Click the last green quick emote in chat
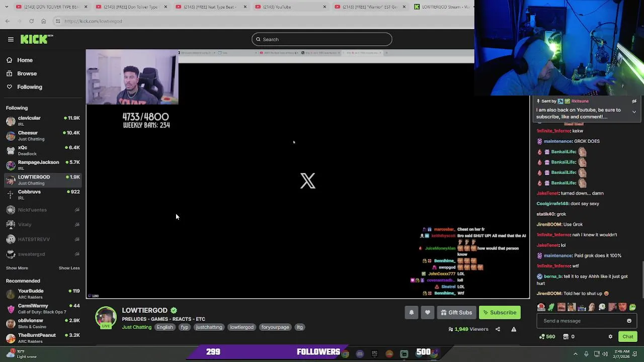 click(632, 307)
